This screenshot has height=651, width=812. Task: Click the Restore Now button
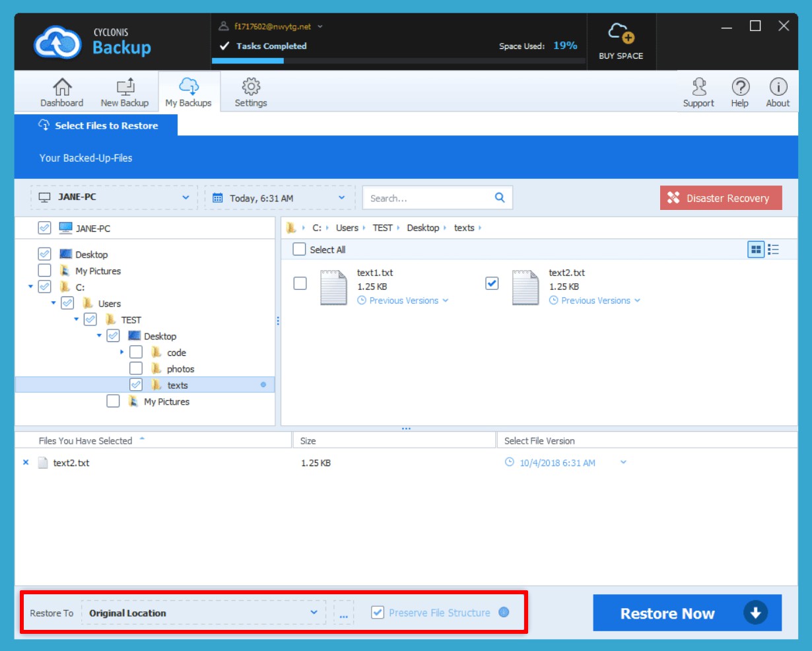click(x=687, y=613)
